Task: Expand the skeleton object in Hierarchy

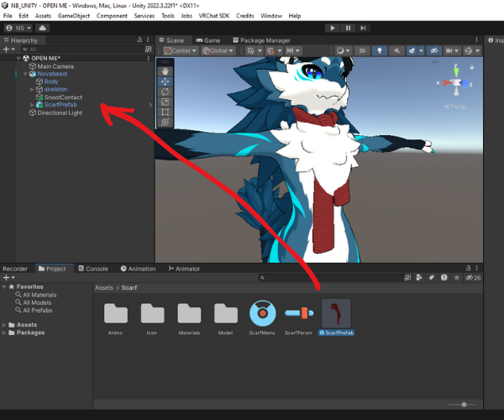Action: coord(32,89)
